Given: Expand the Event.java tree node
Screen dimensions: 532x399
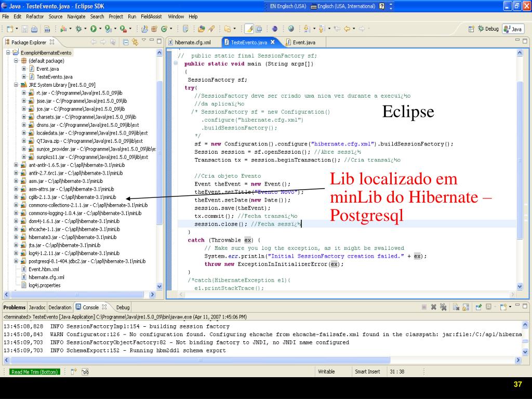Looking at the screenshot, I should pos(24,69).
